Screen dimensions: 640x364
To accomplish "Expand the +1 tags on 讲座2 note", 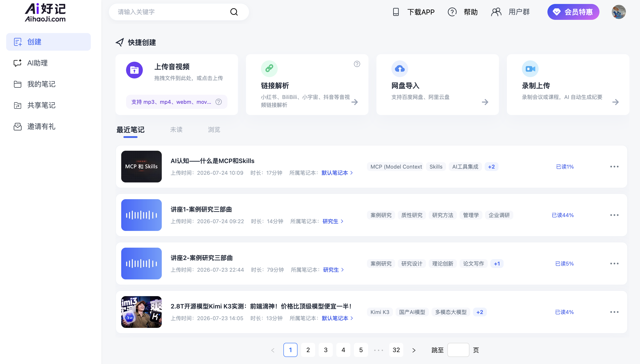I will click(x=497, y=264).
